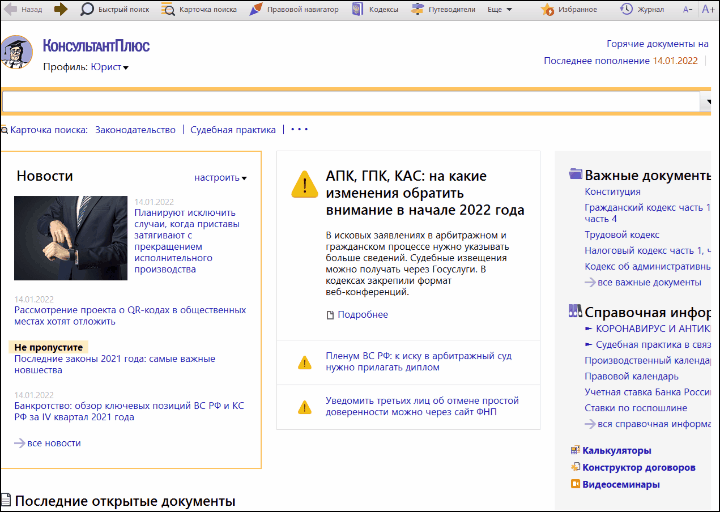Open the КонсультантПлюс logo text
Viewport: 720px width, 512px height.
(96, 46)
